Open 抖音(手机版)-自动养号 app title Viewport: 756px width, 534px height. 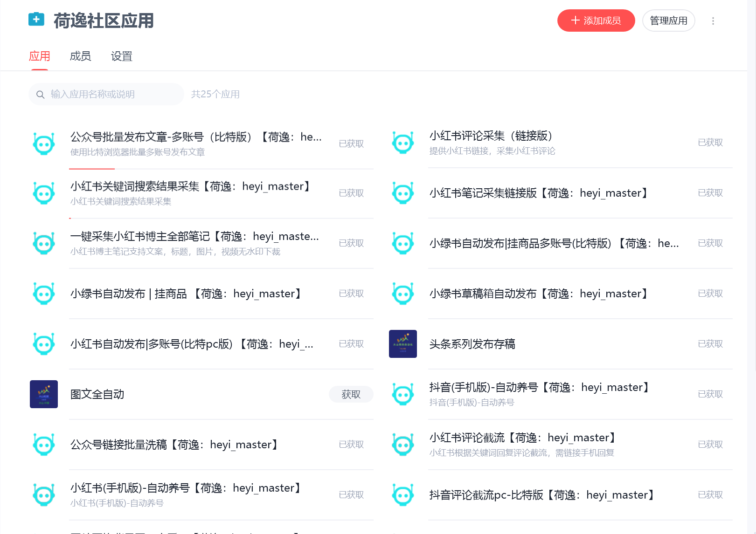pos(539,387)
